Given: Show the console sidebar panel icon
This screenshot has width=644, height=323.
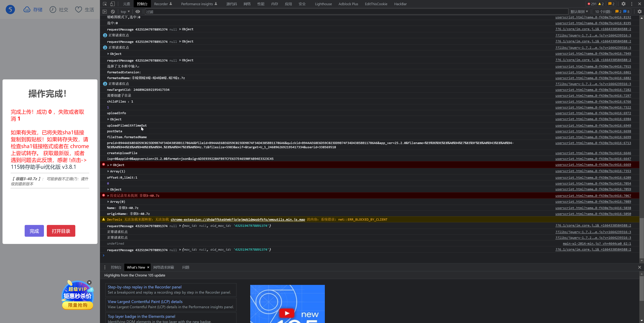Looking at the screenshot, I should [104, 12].
